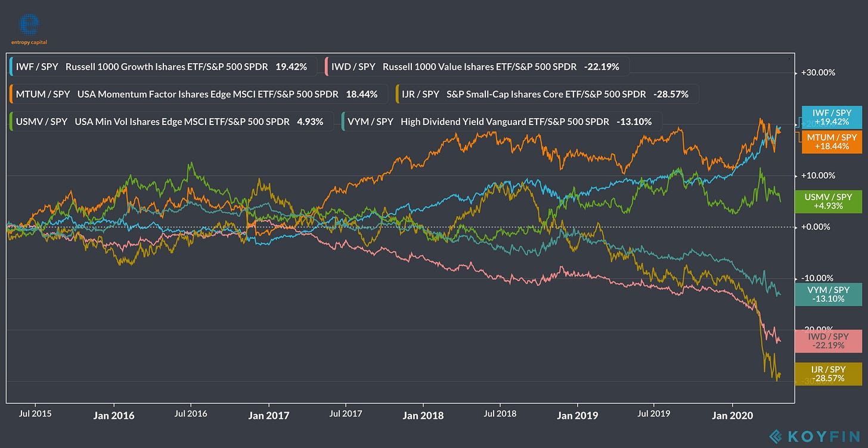
Task: Click the pink IWD legend color marker
Action: [327, 67]
